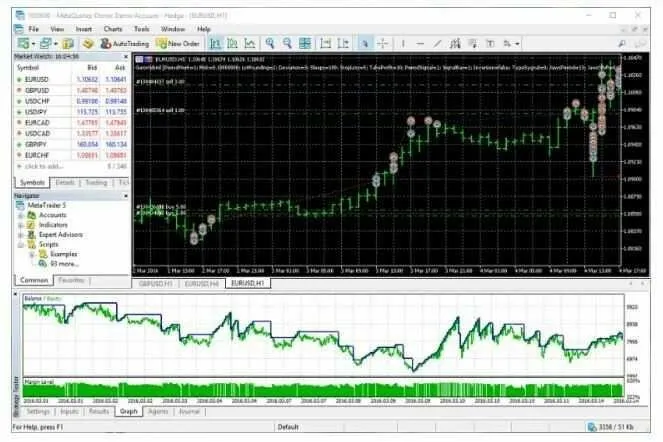The width and height of the screenshot is (663, 442).
Task: Click the Zoom Out magnifier icon
Action: 287,43
